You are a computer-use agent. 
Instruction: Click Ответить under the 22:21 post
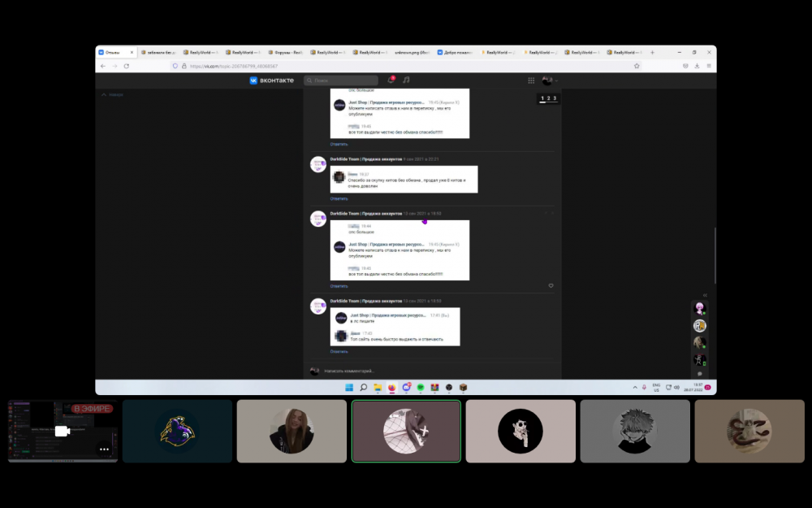[x=339, y=198]
